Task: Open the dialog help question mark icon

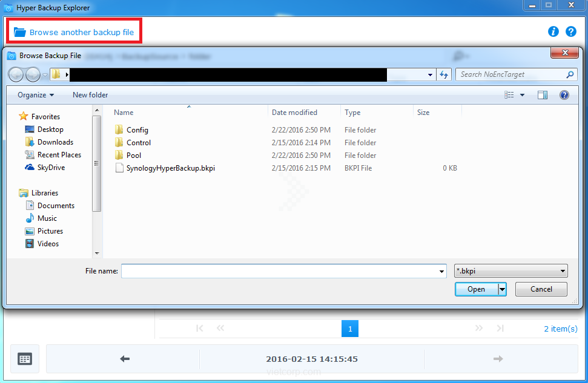Action: [564, 95]
